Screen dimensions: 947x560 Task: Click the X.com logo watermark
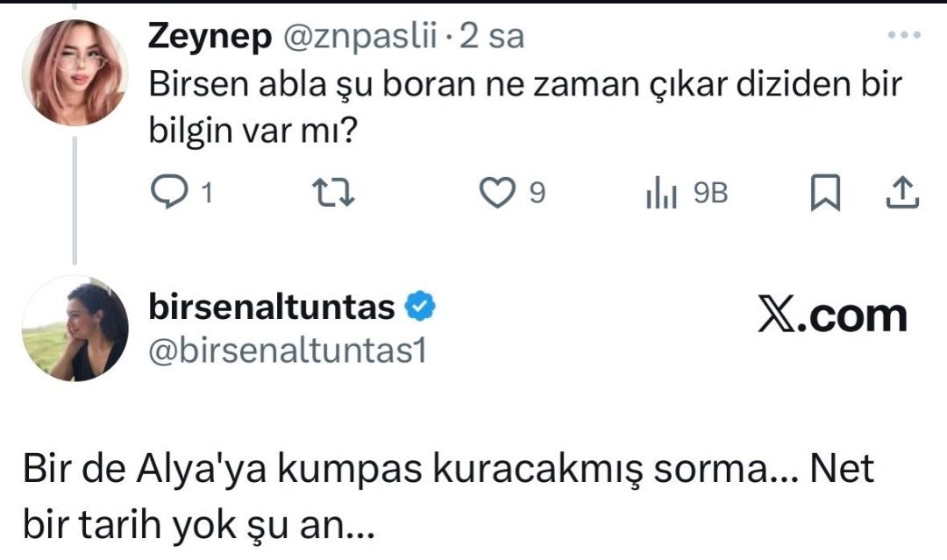click(x=831, y=315)
